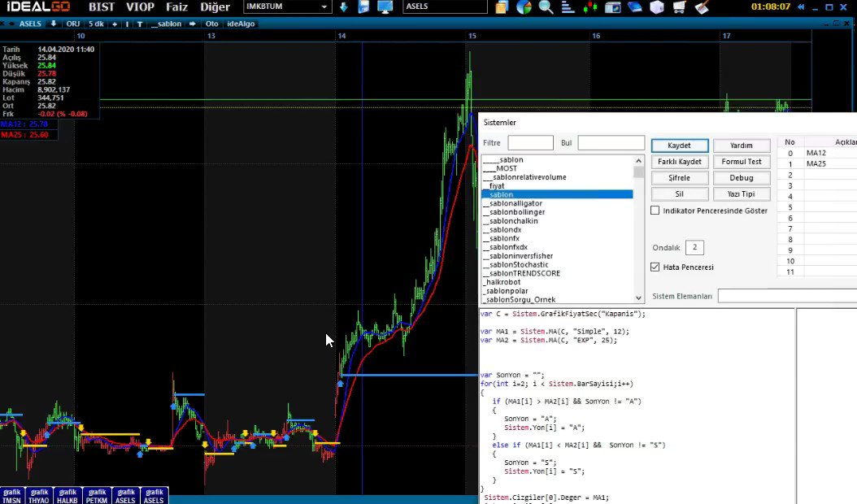857x504 pixels.
Task: Click the 5 dk period selector
Action: coord(96,24)
